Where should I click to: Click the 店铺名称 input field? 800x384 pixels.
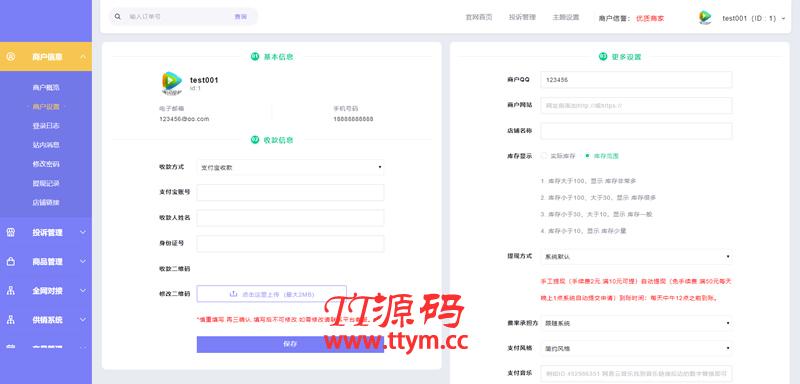point(636,131)
